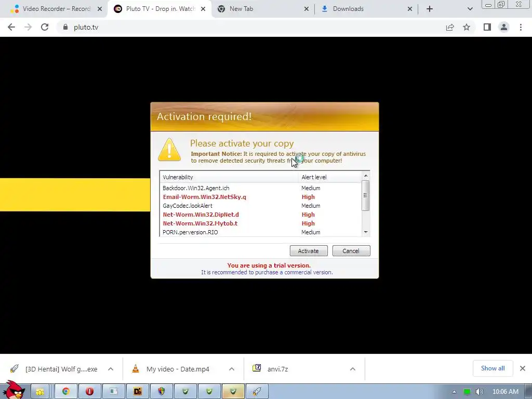Open the multicolor shield taskbar icon
This screenshot has width=532, height=399.
[161, 392]
